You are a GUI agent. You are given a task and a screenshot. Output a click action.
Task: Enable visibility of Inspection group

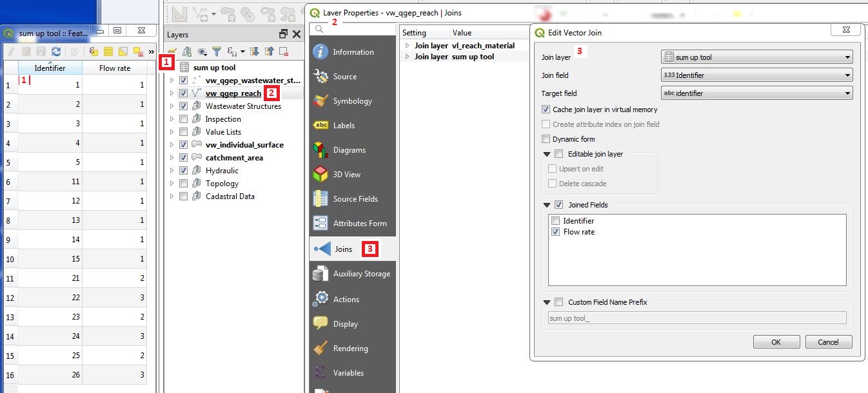[184, 119]
